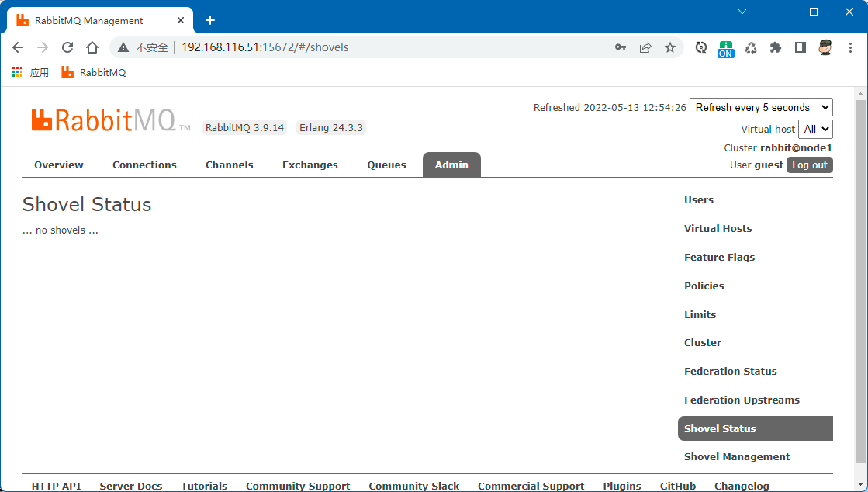Image resolution: width=868 pixels, height=492 pixels.
Task: Click the Shovel Status heading
Action: tap(87, 204)
